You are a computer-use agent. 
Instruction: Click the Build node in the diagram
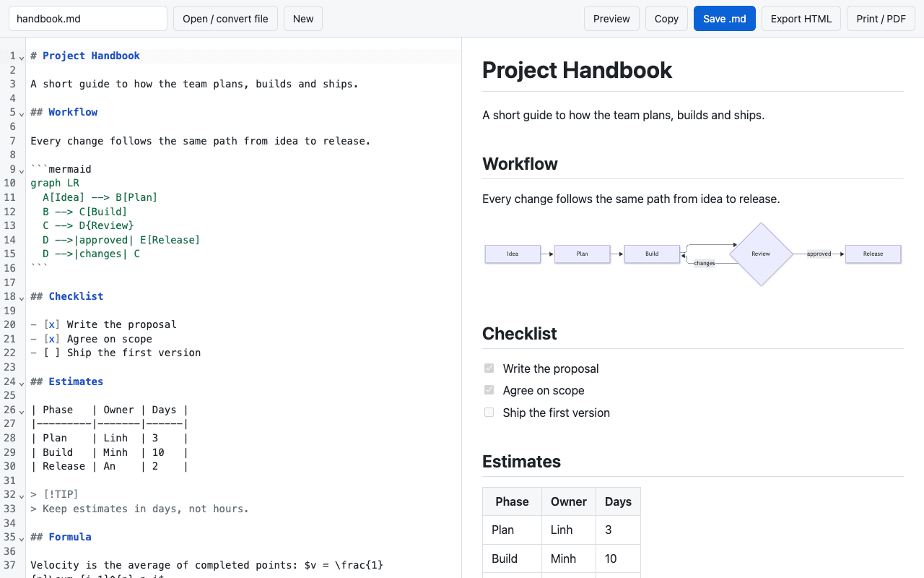click(652, 254)
